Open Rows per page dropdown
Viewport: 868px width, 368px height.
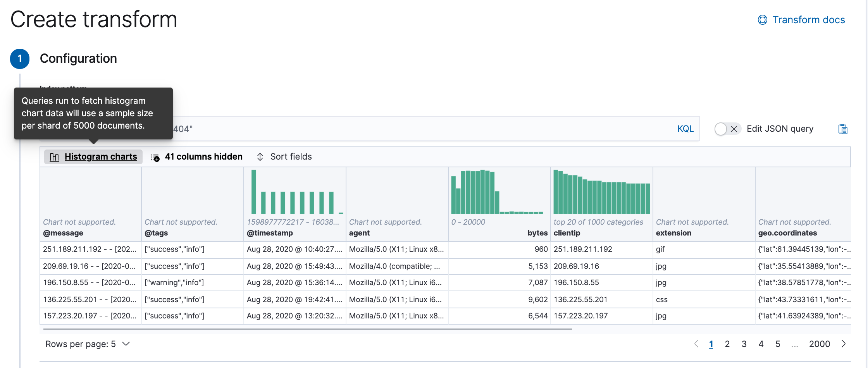(88, 344)
